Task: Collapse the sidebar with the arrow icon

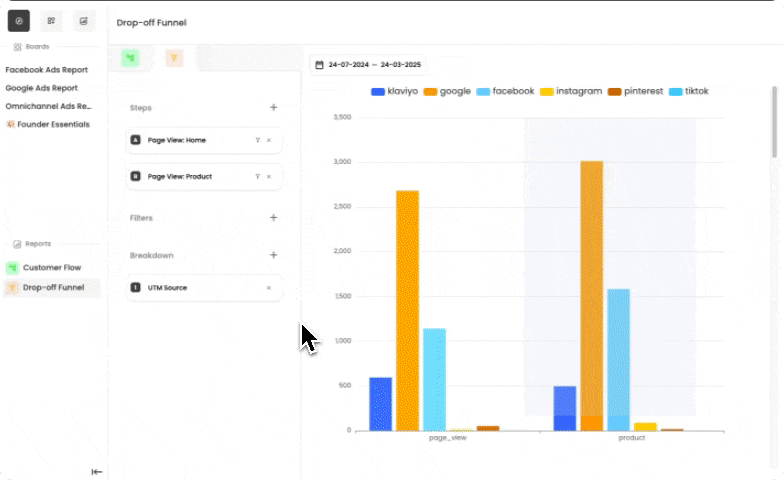Action: [x=96, y=472]
